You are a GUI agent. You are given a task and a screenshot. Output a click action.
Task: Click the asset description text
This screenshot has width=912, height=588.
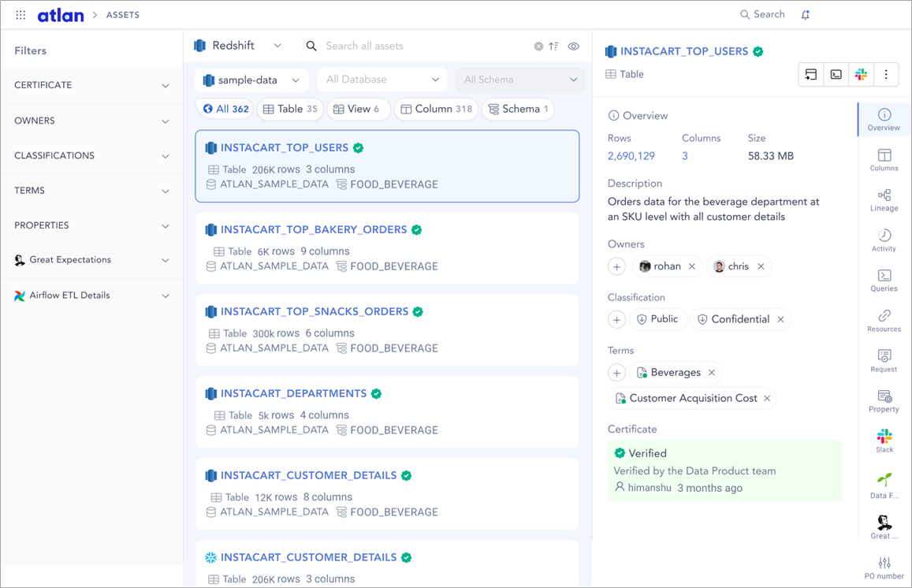[713, 209]
